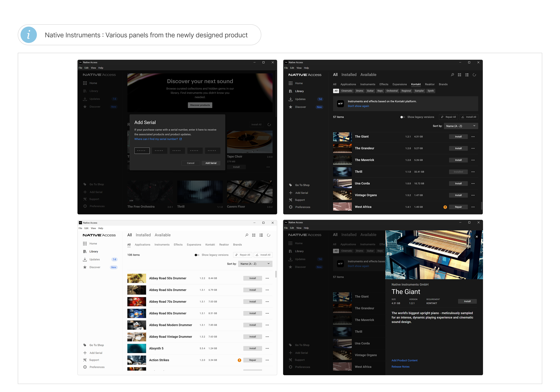Click first serial number input field

142,151
